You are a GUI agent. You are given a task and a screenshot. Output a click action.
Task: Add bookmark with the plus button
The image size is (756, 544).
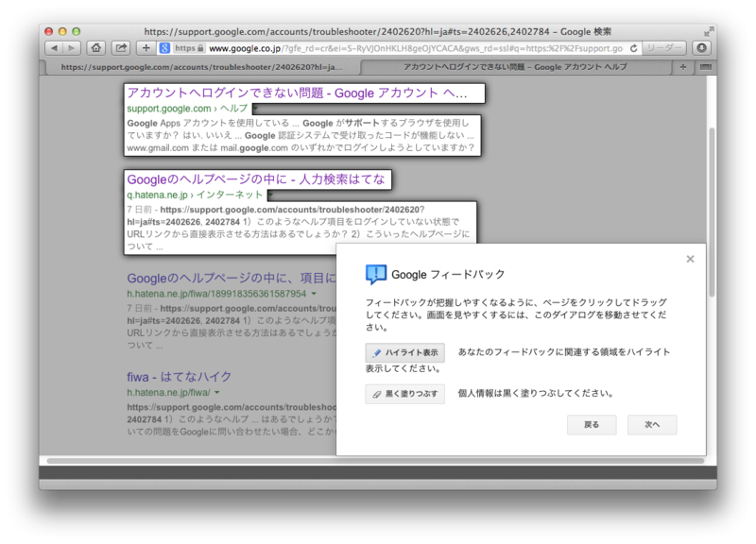[x=146, y=48]
